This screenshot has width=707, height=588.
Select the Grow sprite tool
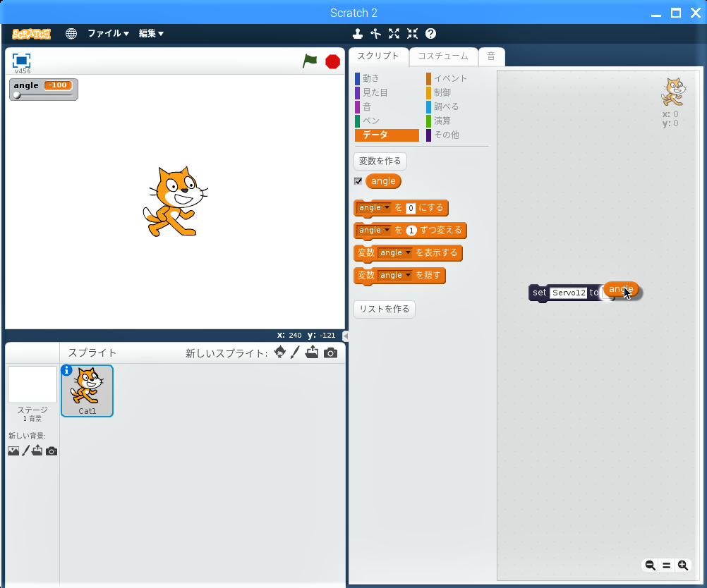(394, 34)
